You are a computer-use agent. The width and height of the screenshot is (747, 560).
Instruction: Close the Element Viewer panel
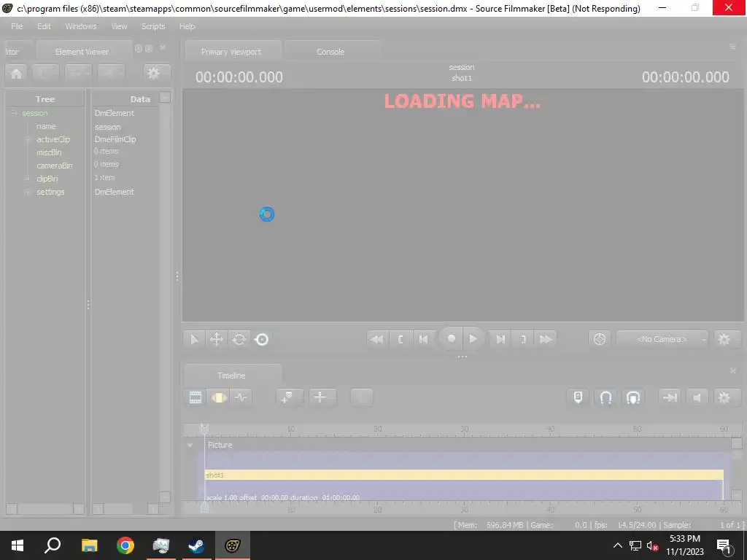point(163,47)
